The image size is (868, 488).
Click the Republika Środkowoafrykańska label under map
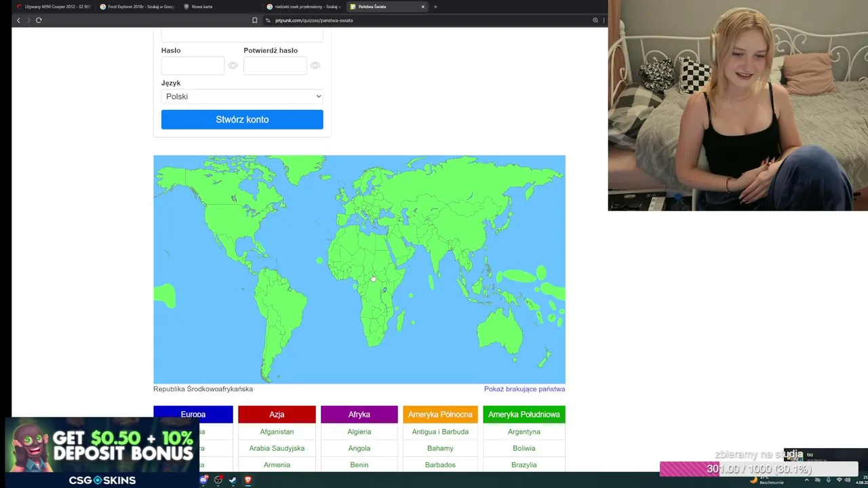[x=203, y=389]
